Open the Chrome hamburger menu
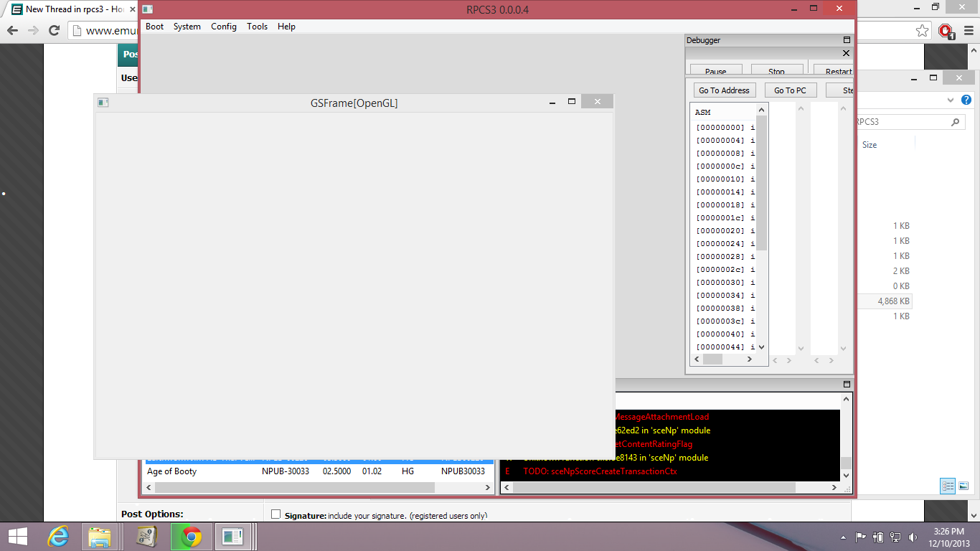This screenshot has height=551, width=980. (968, 31)
